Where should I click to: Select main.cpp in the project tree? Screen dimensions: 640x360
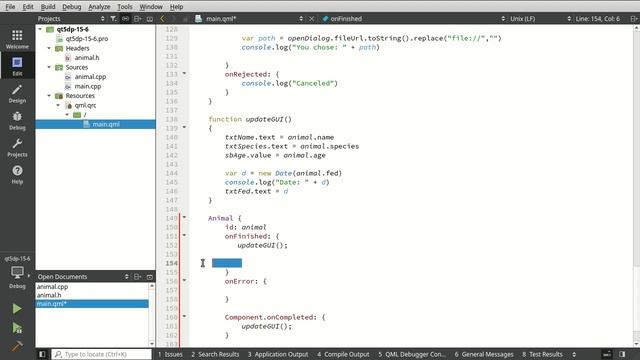tap(87, 86)
